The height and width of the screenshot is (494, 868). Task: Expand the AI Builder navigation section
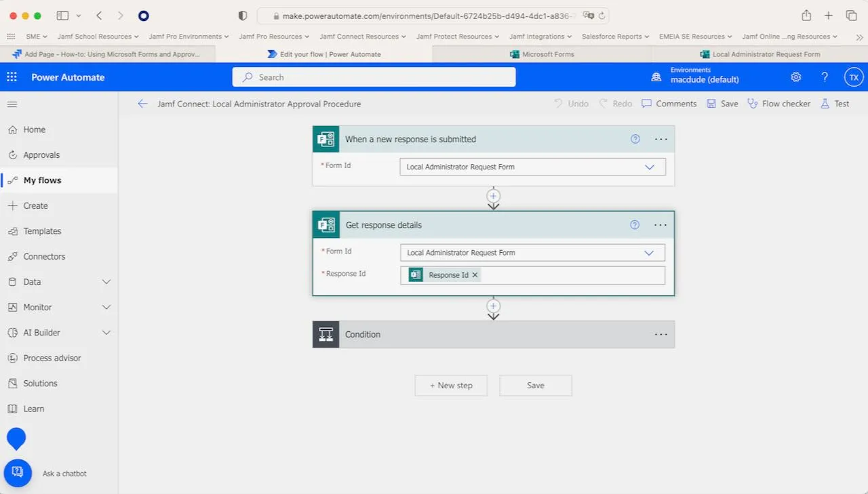106,333
